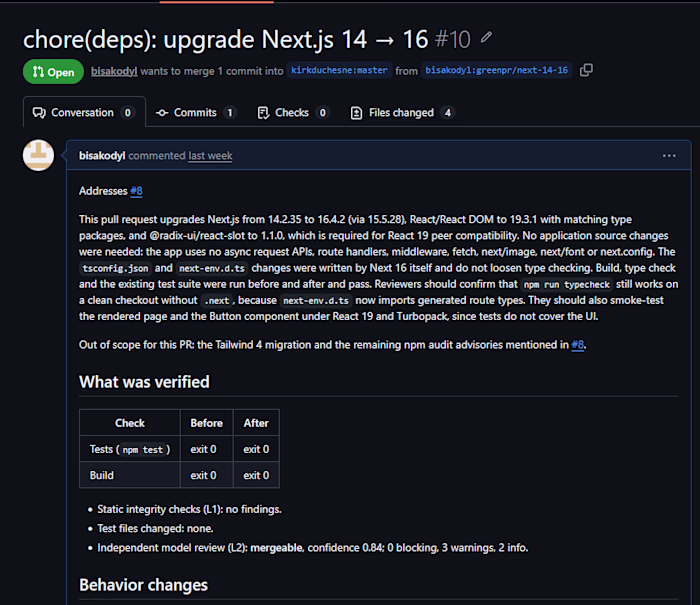Click the 'Before' table header cell
The image size is (700, 605).
click(x=206, y=423)
